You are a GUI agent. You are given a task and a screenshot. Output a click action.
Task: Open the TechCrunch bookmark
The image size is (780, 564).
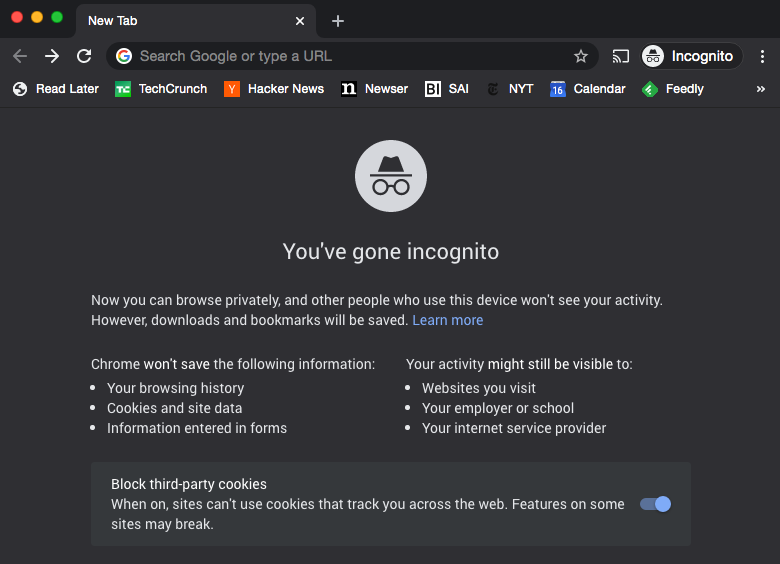(x=161, y=89)
